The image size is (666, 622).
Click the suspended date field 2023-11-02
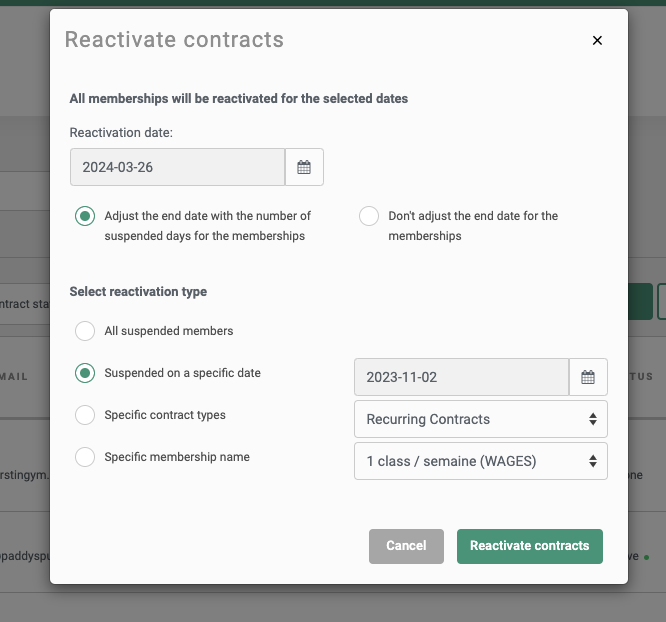coord(462,377)
